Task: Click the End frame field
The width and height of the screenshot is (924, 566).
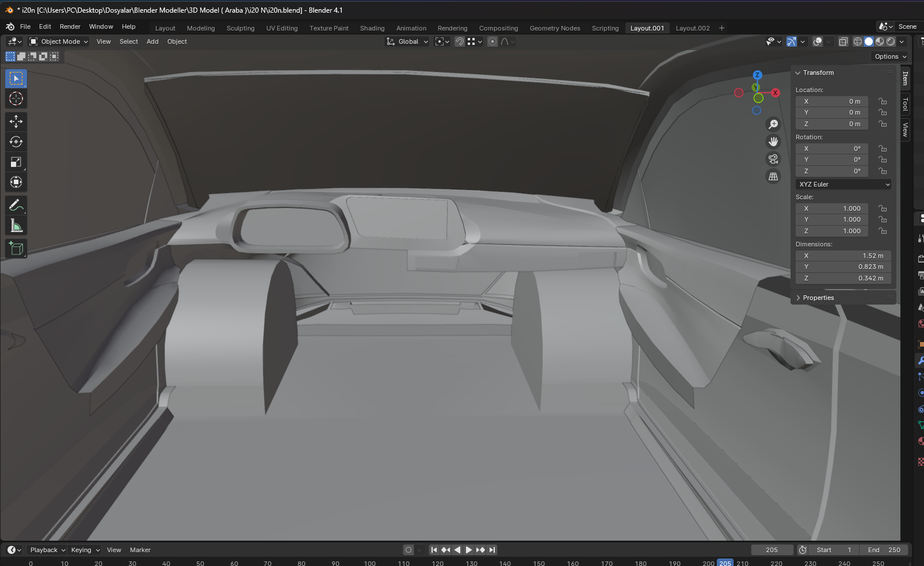Action: [x=884, y=550]
